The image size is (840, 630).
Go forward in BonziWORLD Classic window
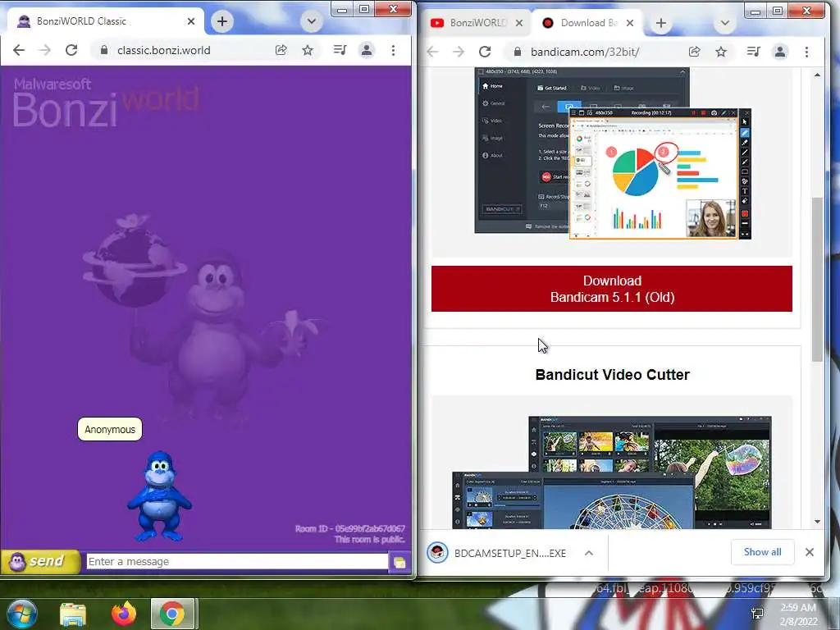click(x=45, y=50)
